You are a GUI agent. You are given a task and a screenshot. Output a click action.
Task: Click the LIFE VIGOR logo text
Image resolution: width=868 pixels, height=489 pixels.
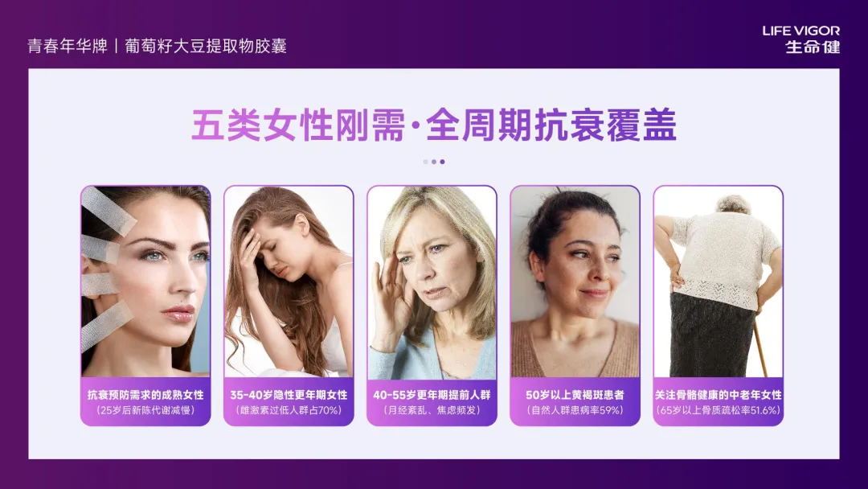point(801,31)
